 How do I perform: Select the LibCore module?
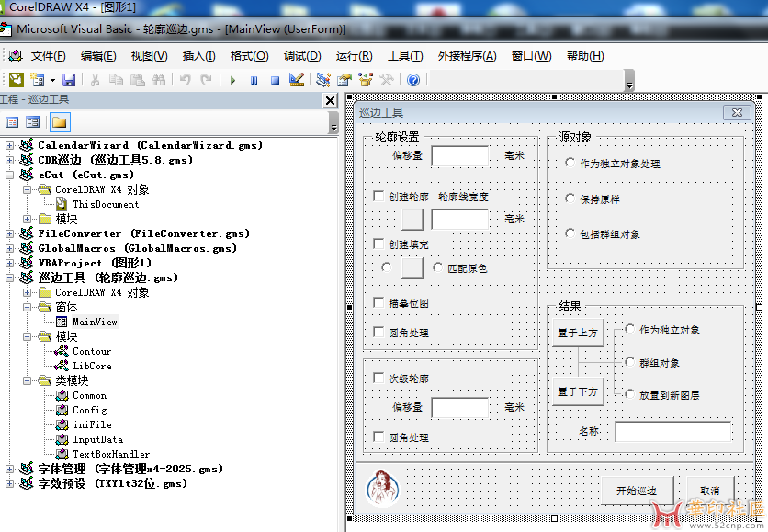pyautogui.click(x=92, y=366)
